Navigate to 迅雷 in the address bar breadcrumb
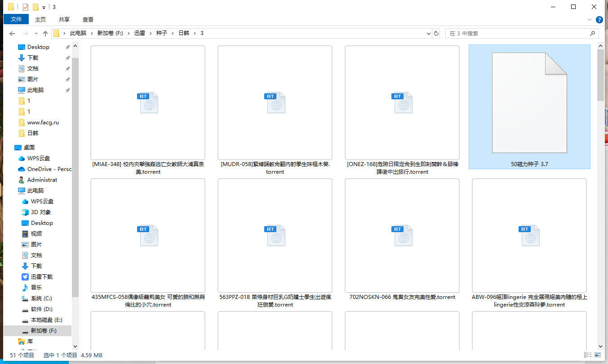 pyautogui.click(x=139, y=34)
